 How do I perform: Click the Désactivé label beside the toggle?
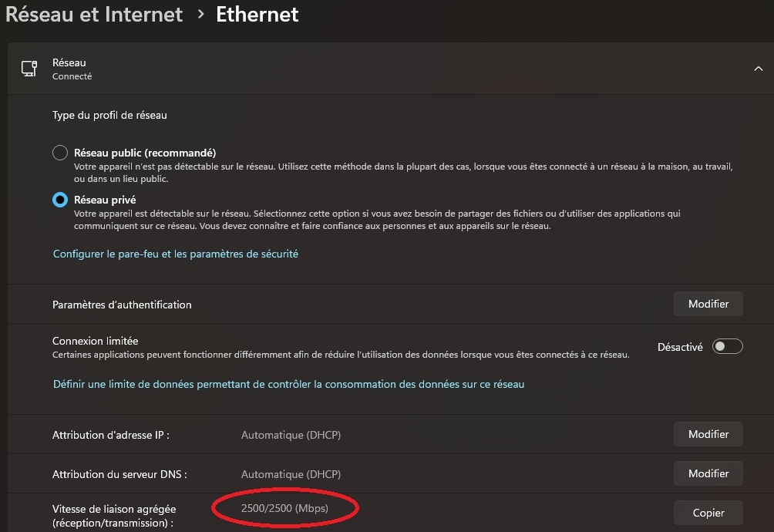click(680, 347)
